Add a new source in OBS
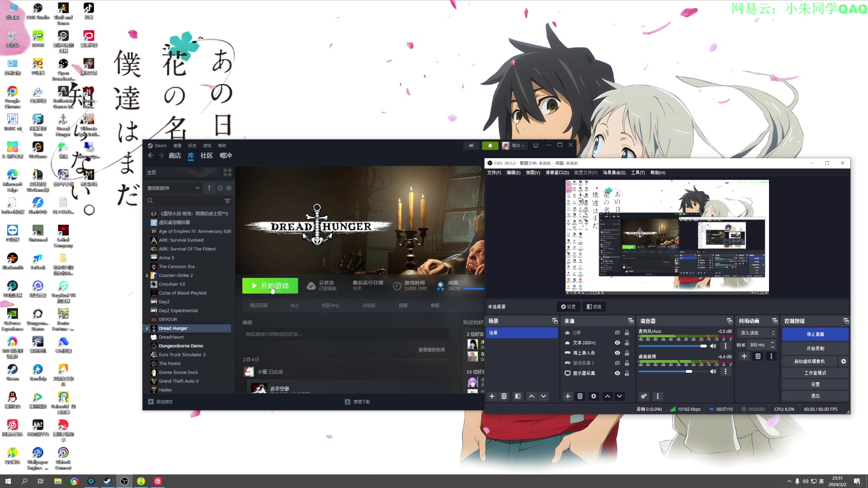The image size is (868, 488). pyautogui.click(x=568, y=396)
